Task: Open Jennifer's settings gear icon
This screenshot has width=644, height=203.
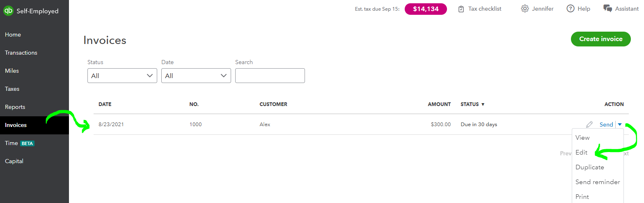Action: pyautogui.click(x=525, y=9)
